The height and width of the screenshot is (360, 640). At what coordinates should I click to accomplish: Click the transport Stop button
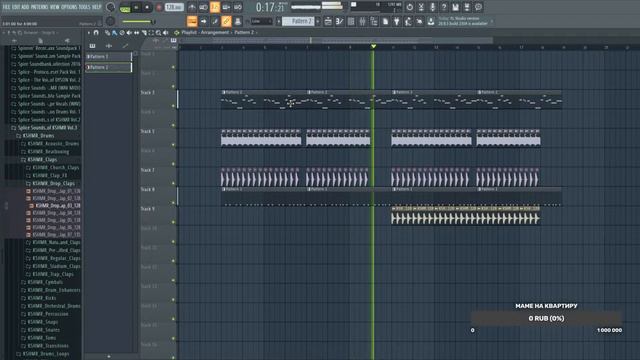(x=147, y=7)
